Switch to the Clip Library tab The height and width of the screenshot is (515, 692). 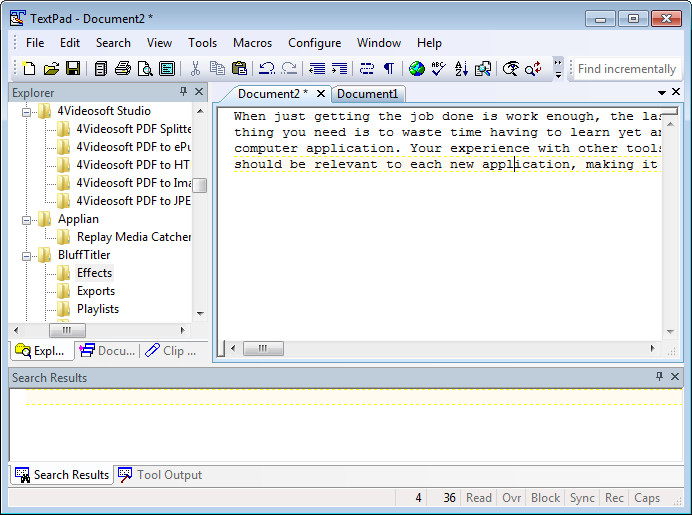pyautogui.click(x=172, y=351)
